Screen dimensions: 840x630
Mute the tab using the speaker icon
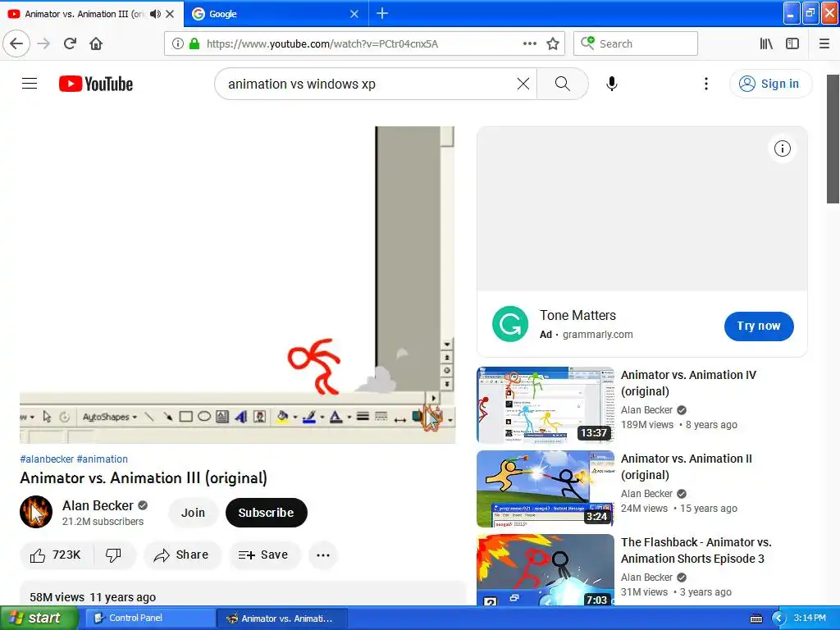pyautogui.click(x=155, y=14)
